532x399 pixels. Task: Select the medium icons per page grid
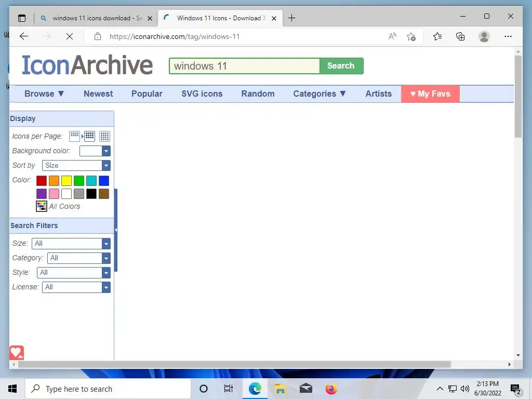coord(89,136)
